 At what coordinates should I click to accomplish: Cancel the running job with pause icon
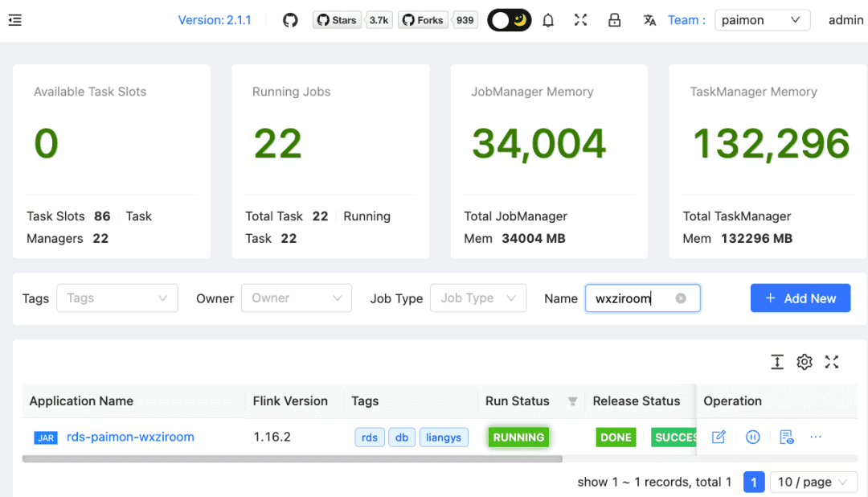(x=753, y=437)
